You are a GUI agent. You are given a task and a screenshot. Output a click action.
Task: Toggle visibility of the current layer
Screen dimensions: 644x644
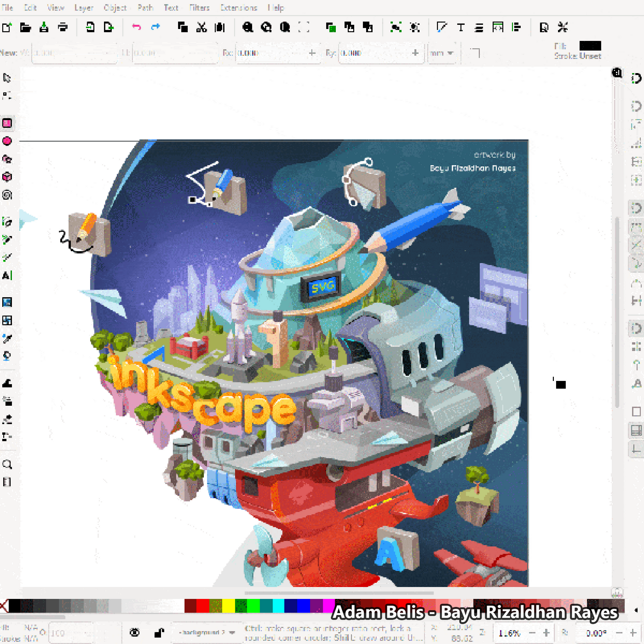tap(134, 632)
